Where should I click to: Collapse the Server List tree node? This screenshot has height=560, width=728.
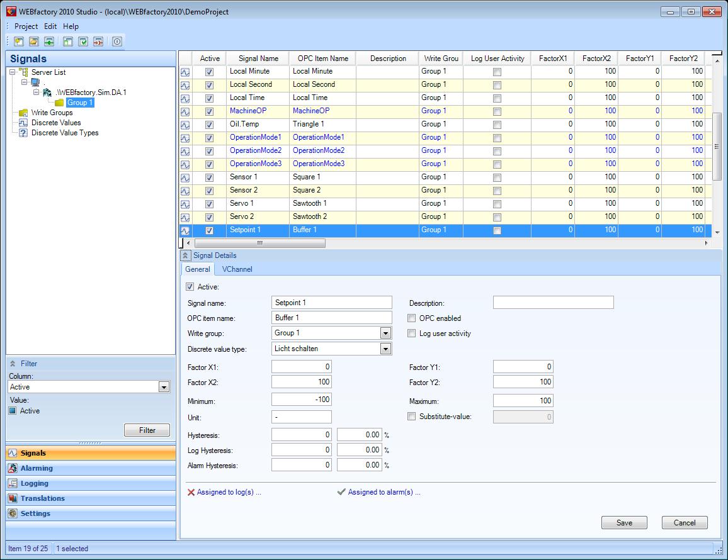tap(13, 72)
